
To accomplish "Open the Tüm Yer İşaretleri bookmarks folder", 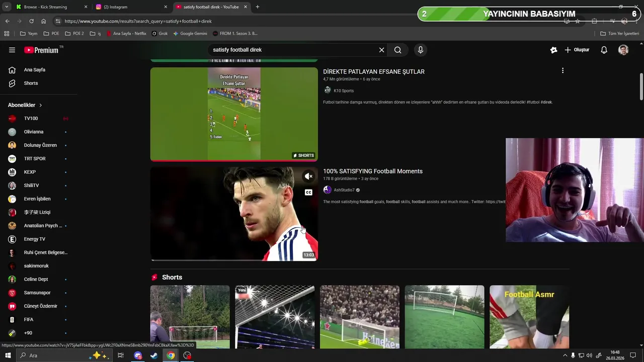I will 620,34.
